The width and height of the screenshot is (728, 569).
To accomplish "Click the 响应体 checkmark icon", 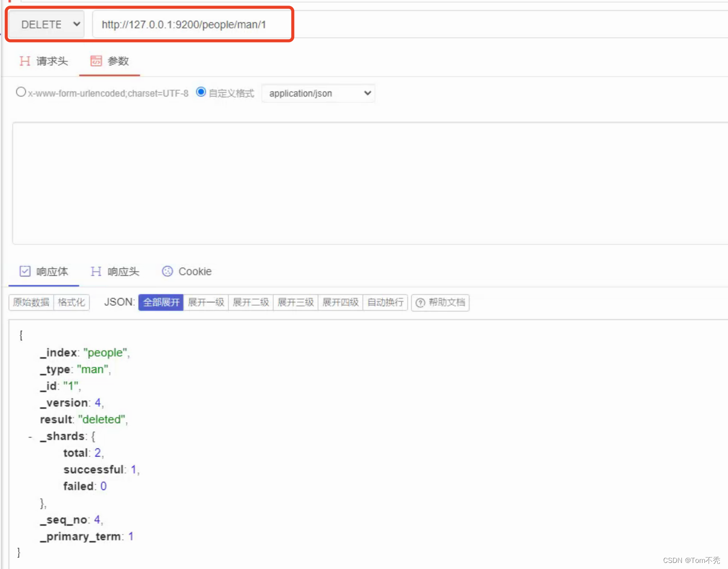I will [x=25, y=271].
